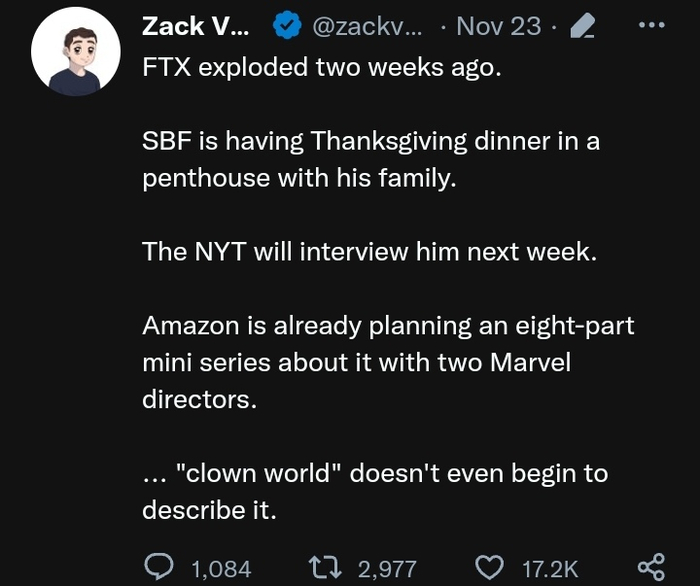View the 1,084 replies count
Image resolution: width=700 pixels, height=586 pixels.
pos(220,568)
